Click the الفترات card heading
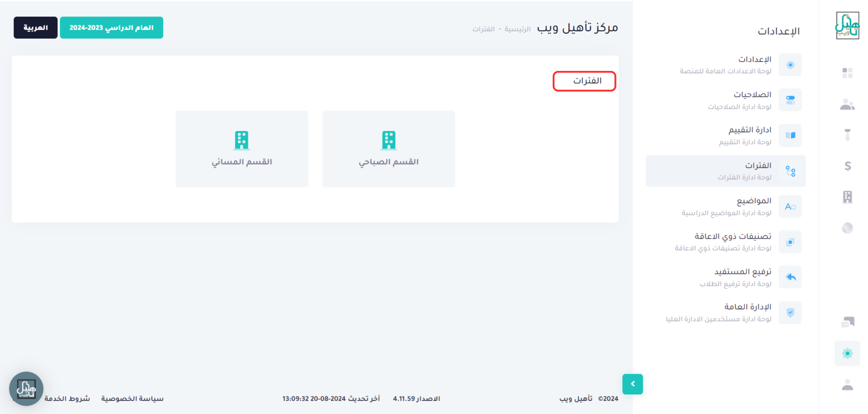This screenshot has height=414, width=868. click(587, 81)
